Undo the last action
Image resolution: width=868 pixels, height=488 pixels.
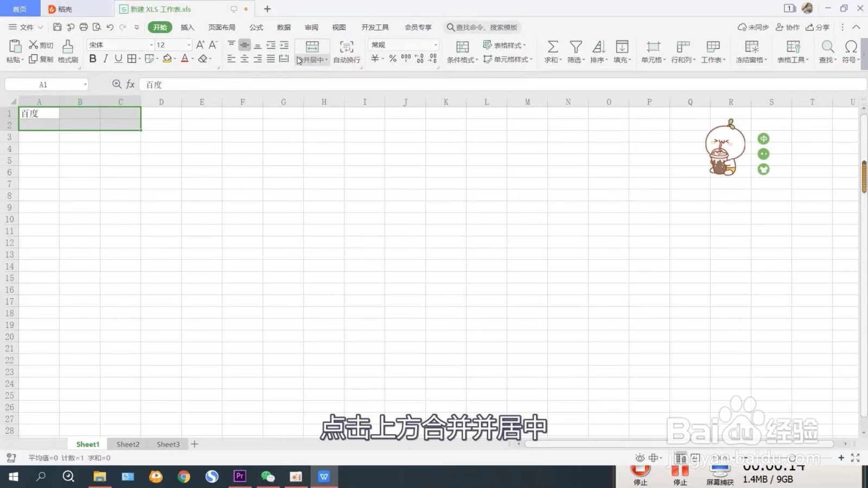[x=110, y=27]
